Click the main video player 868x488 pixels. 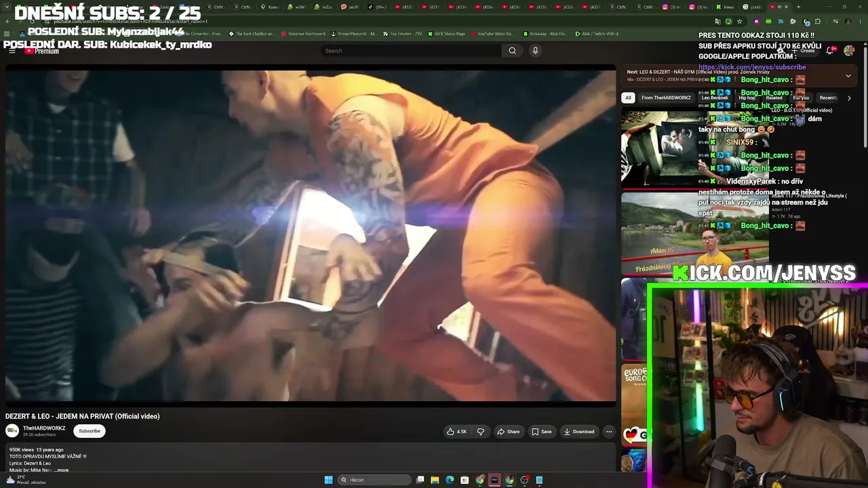(311, 235)
